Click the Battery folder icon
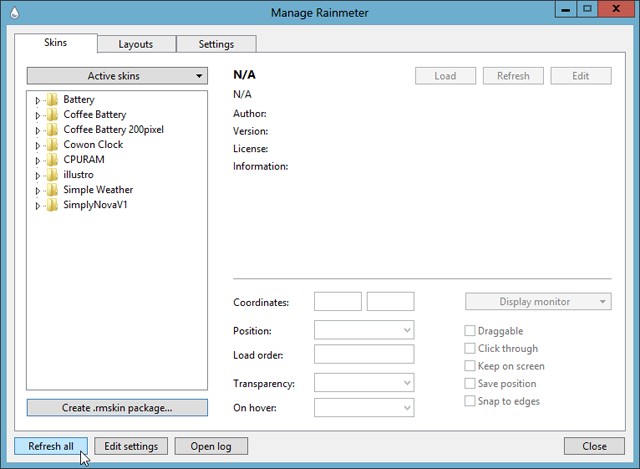The image size is (640, 469). point(52,99)
